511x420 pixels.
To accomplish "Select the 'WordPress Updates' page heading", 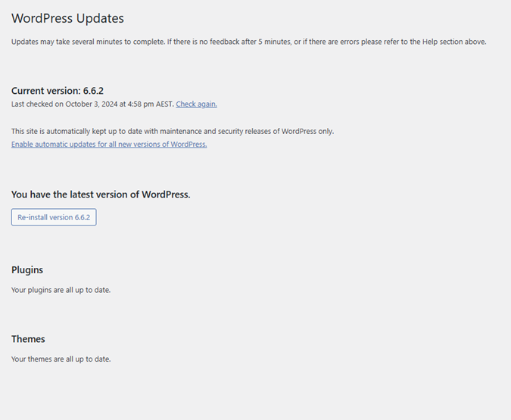I will (x=67, y=18).
